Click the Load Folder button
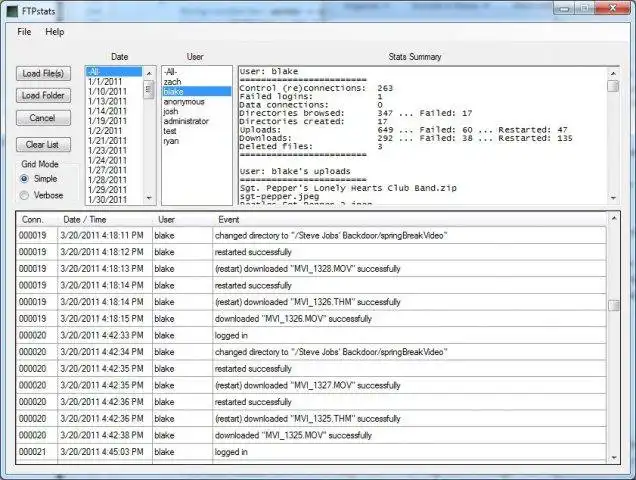 tap(43, 95)
